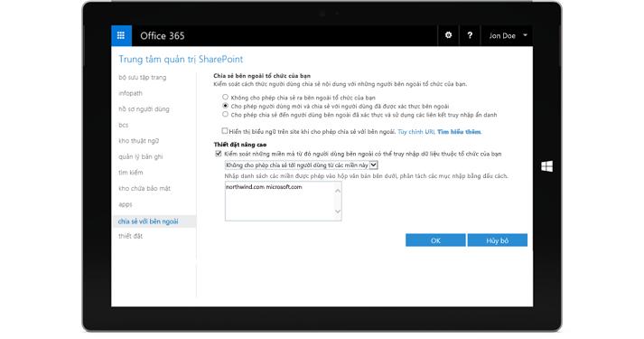Open kho chứa bảo mật in the sidebar
Image resolution: width=644 pixels, height=339 pixels.
point(145,188)
